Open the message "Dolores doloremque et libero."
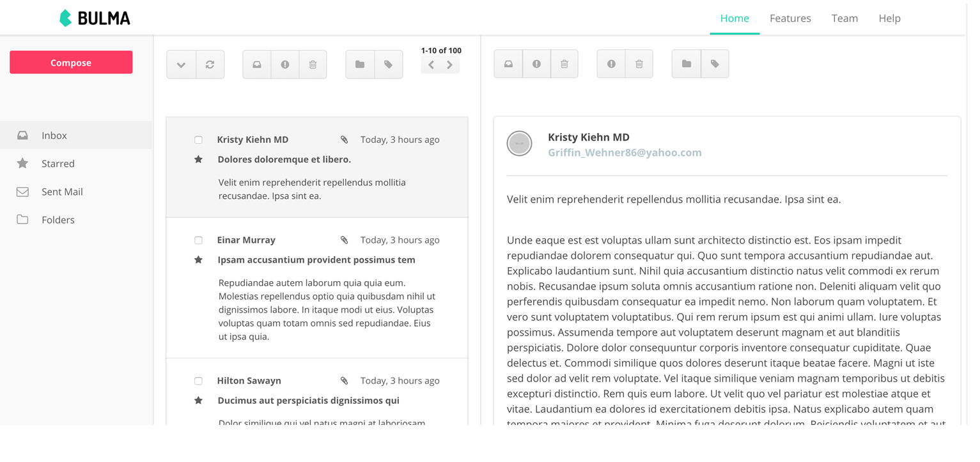980x462 pixels. tap(284, 159)
